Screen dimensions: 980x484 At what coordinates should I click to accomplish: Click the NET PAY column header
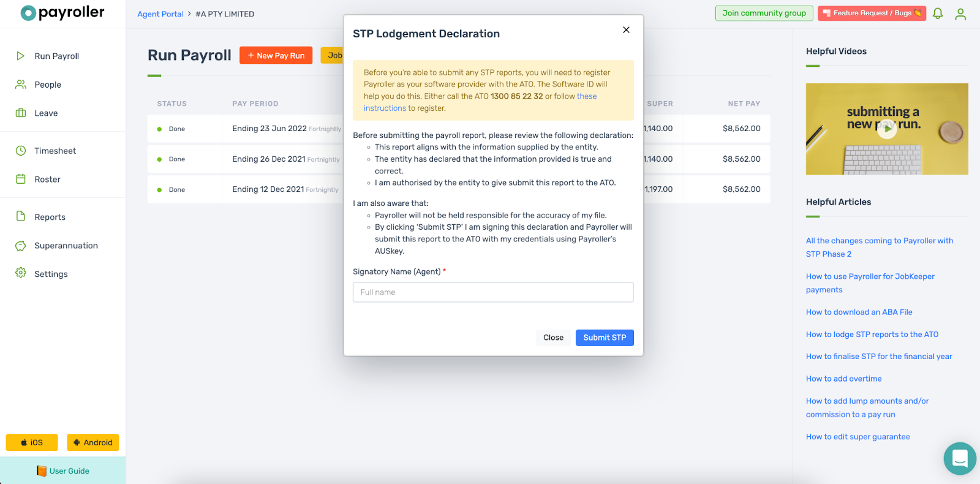click(744, 104)
